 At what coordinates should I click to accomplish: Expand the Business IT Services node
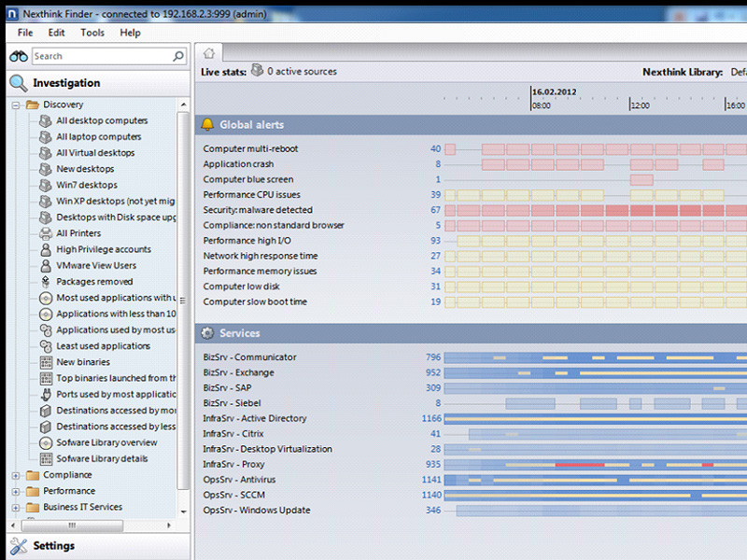pos(16,508)
